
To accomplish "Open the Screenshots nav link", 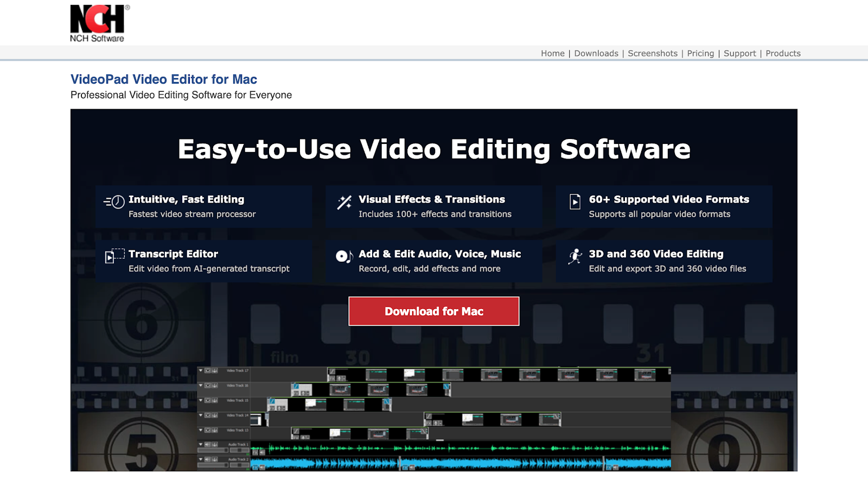I will (653, 53).
